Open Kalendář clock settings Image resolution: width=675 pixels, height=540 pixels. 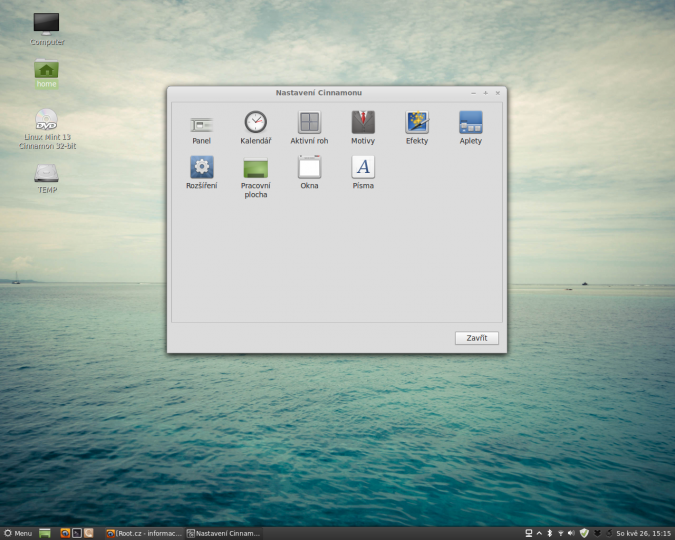point(256,128)
